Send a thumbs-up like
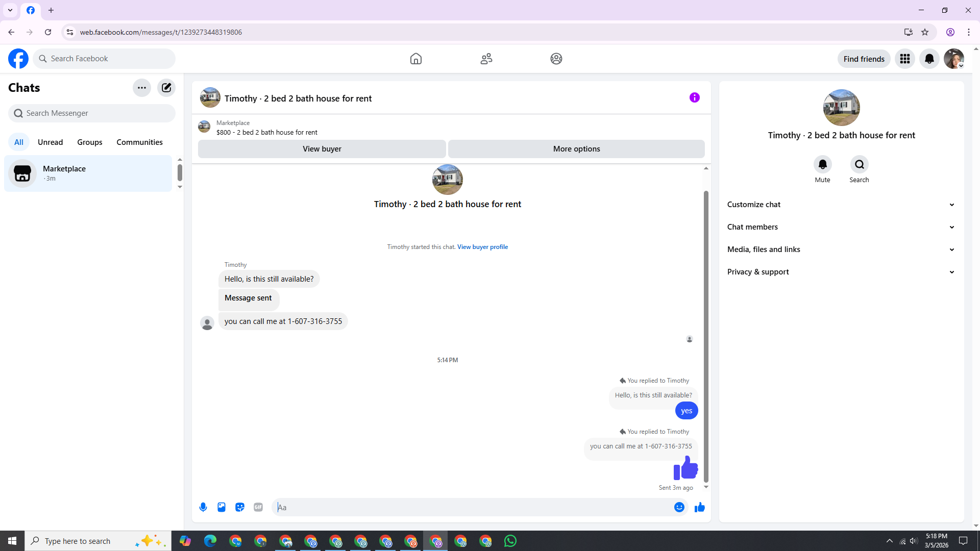980x551 pixels. click(x=699, y=507)
